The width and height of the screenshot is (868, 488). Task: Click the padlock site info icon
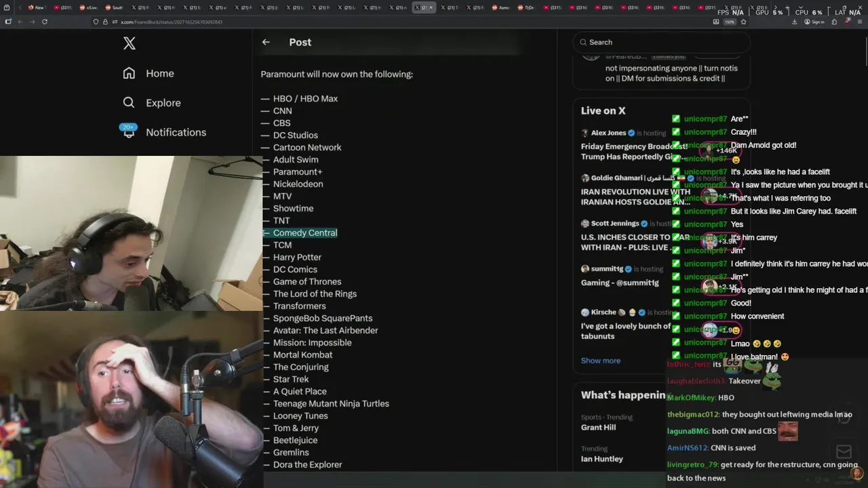(x=104, y=22)
